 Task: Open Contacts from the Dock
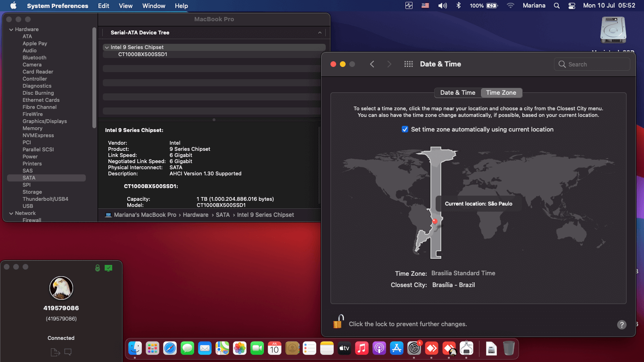[x=292, y=348]
